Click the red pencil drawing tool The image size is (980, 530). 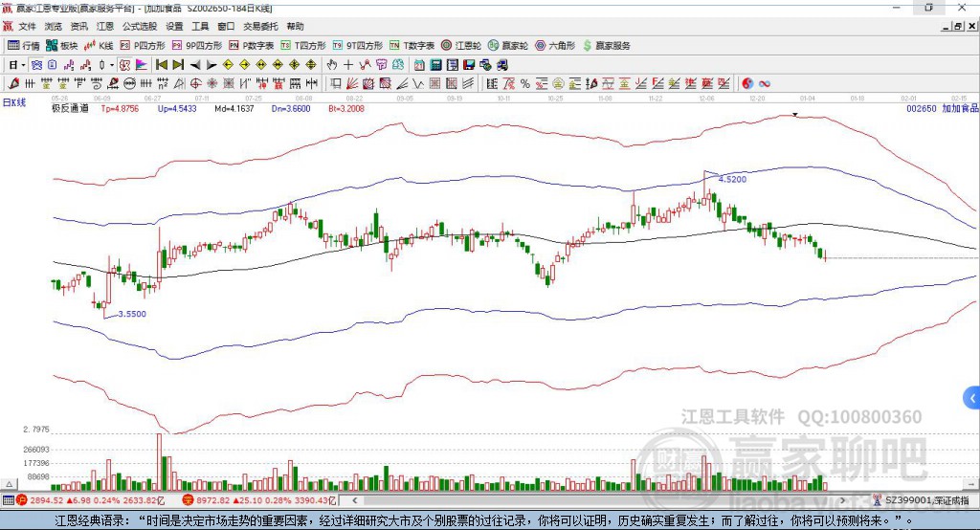[x=13, y=84]
